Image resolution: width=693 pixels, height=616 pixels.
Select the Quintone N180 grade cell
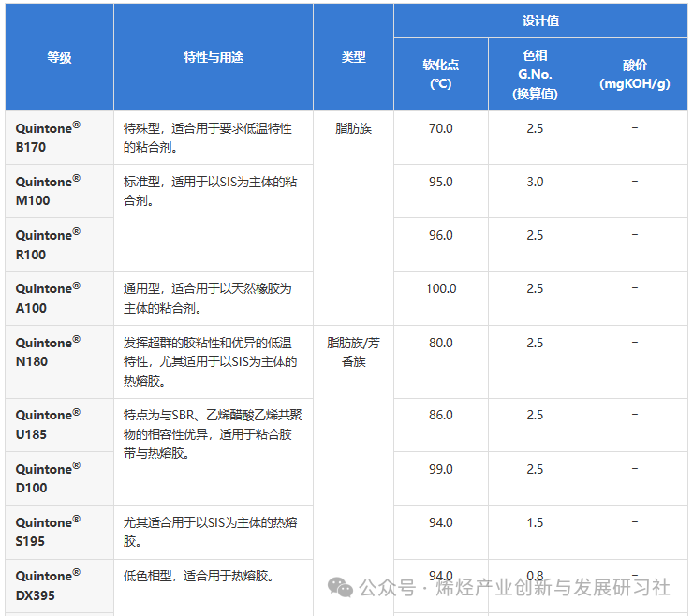pyautogui.click(x=59, y=362)
